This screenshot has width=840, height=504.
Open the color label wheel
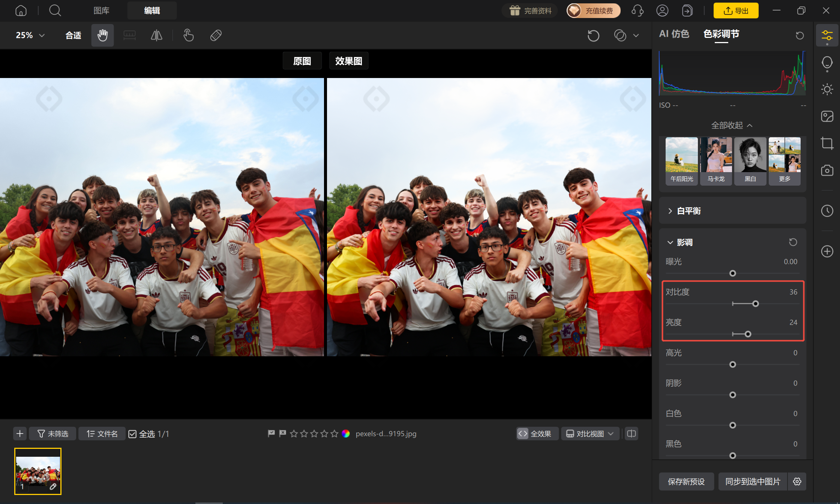[x=346, y=434]
